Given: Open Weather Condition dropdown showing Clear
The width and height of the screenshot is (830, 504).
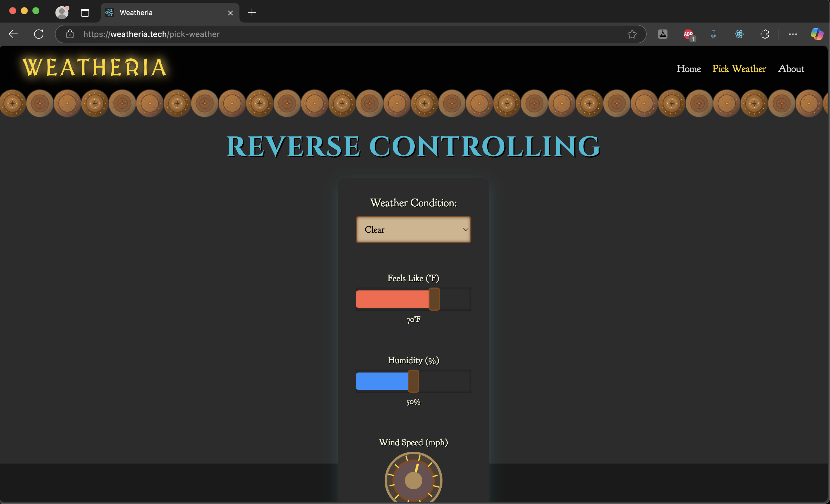Looking at the screenshot, I should 413,230.
